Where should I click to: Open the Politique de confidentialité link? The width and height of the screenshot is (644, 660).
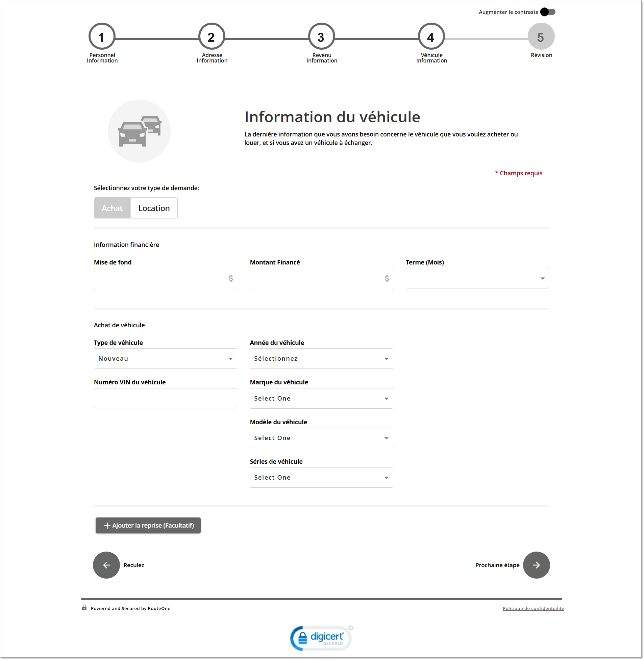[534, 609]
